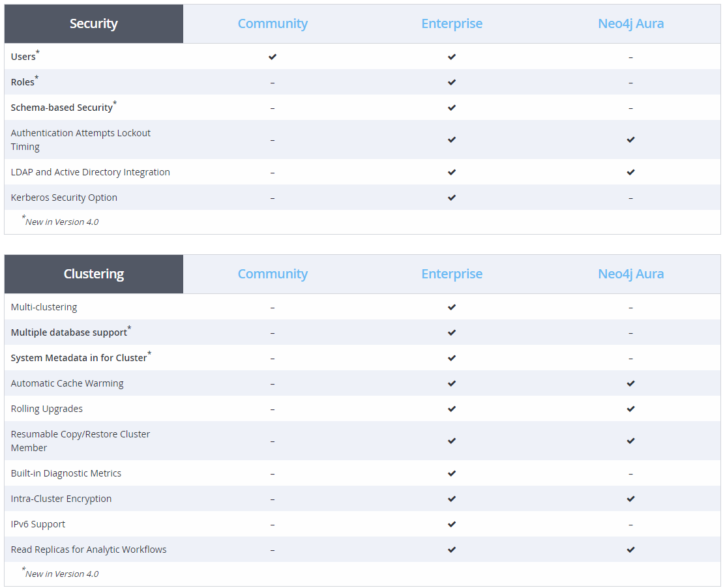Click the Community dash in Roles row
This screenshot has width=725, height=588.
273,83
